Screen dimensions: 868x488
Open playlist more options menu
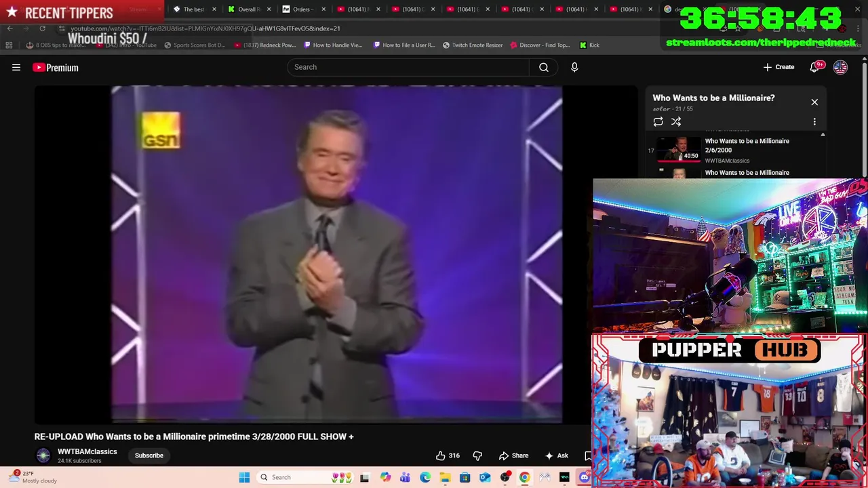814,121
